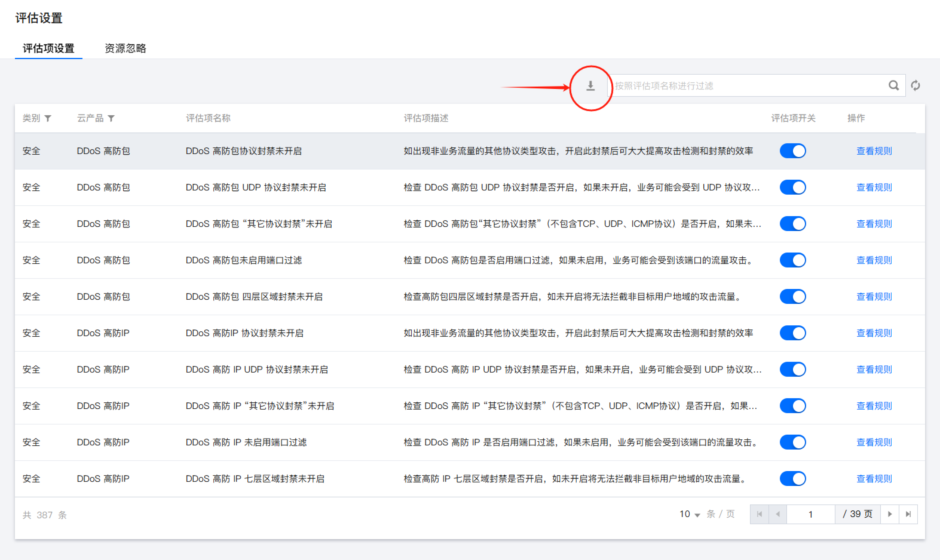Open 查看规则 for DDoS 高防包 UDP 协议封禁未开启
The image size is (940, 560).
click(x=874, y=187)
